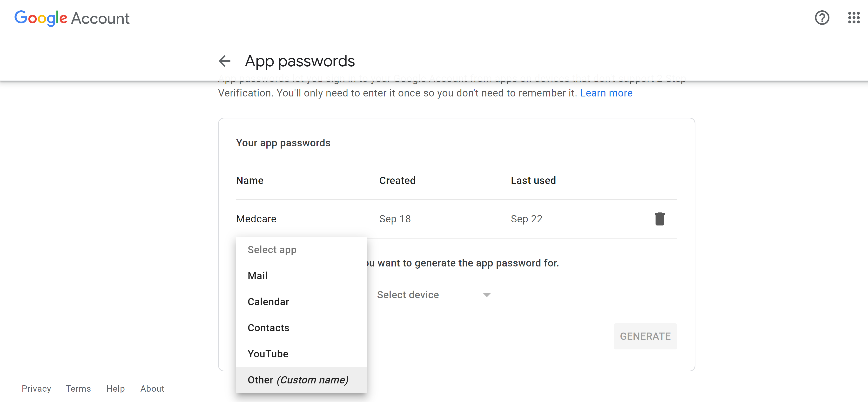The image size is (868, 402).
Task: Expand the Select device dropdown arrow
Action: tap(486, 295)
